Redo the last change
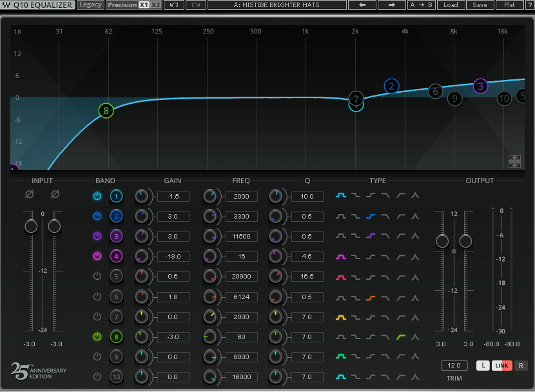 point(196,5)
